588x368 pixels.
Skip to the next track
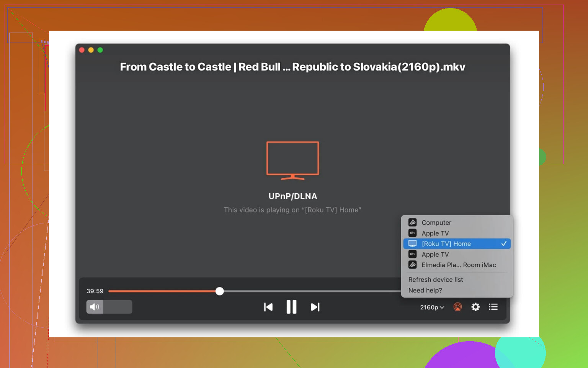tap(315, 307)
